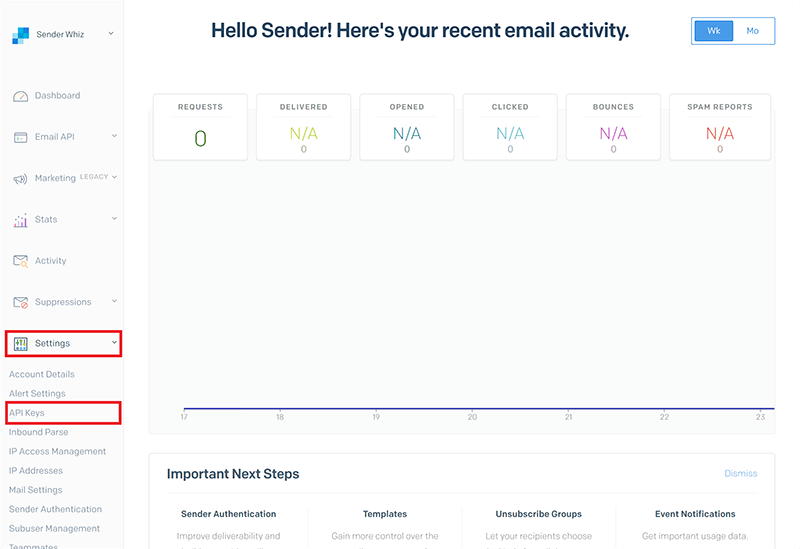This screenshot has height=549, width=800.
Task: Open Sender Authentication in sidebar
Action: click(x=55, y=509)
